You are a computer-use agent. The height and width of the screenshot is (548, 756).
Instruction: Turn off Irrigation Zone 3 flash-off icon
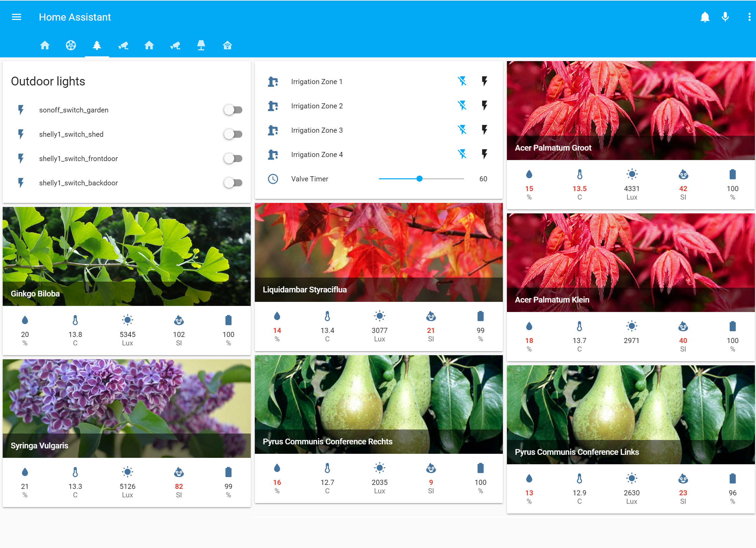[x=462, y=130]
